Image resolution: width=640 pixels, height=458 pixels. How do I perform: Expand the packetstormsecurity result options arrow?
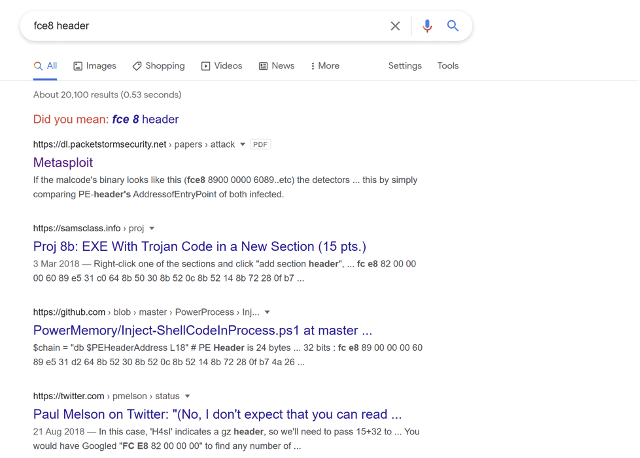point(242,145)
